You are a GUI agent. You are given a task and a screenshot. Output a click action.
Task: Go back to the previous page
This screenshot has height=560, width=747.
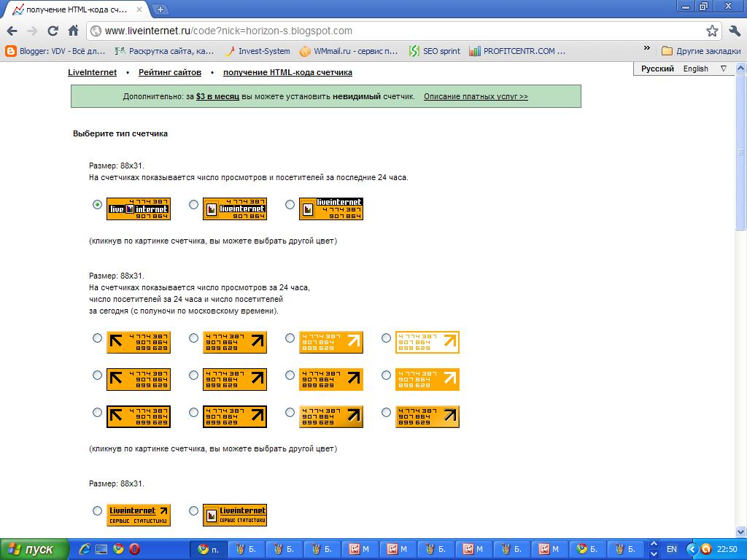12,31
